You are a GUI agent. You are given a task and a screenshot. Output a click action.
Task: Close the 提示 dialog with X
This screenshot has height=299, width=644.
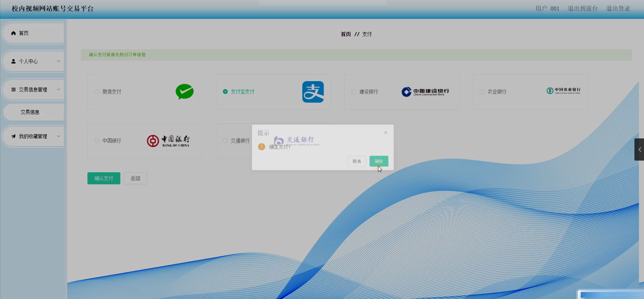[x=385, y=133]
